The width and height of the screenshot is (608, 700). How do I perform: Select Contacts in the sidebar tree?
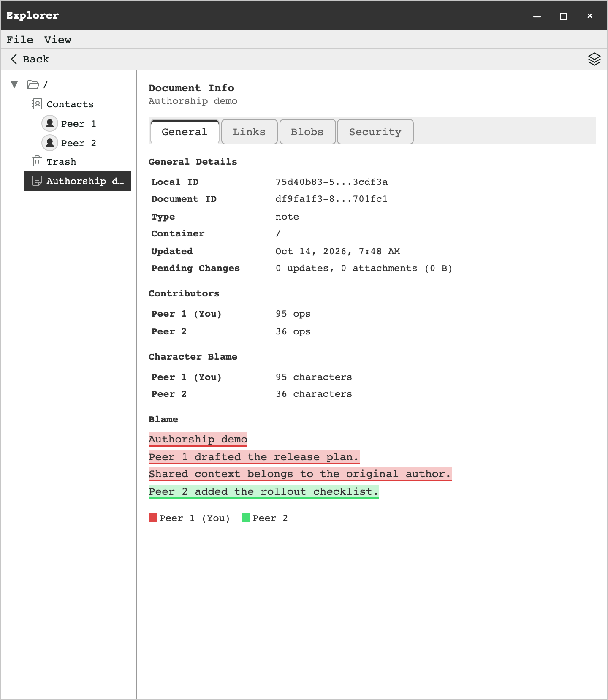[70, 104]
